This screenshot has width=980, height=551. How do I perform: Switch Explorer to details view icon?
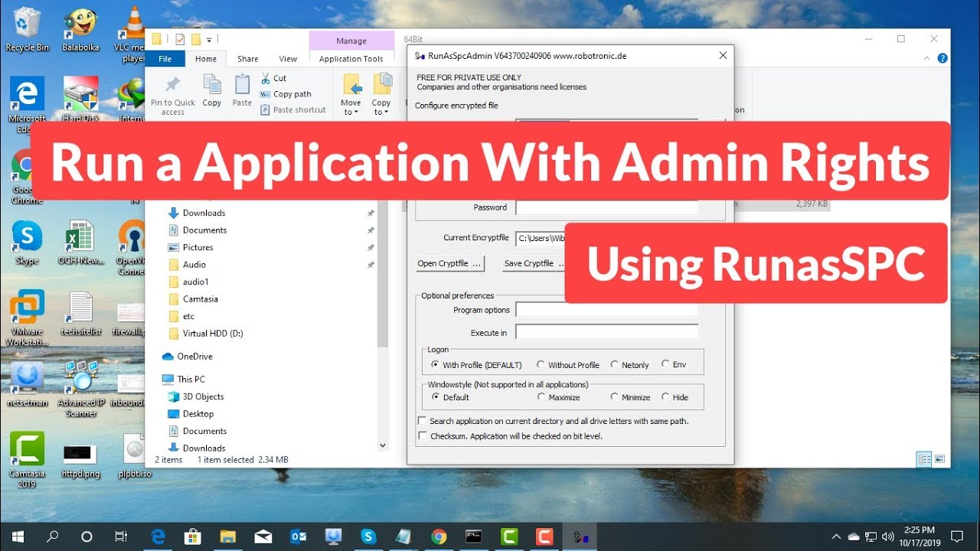pos(924,459)
